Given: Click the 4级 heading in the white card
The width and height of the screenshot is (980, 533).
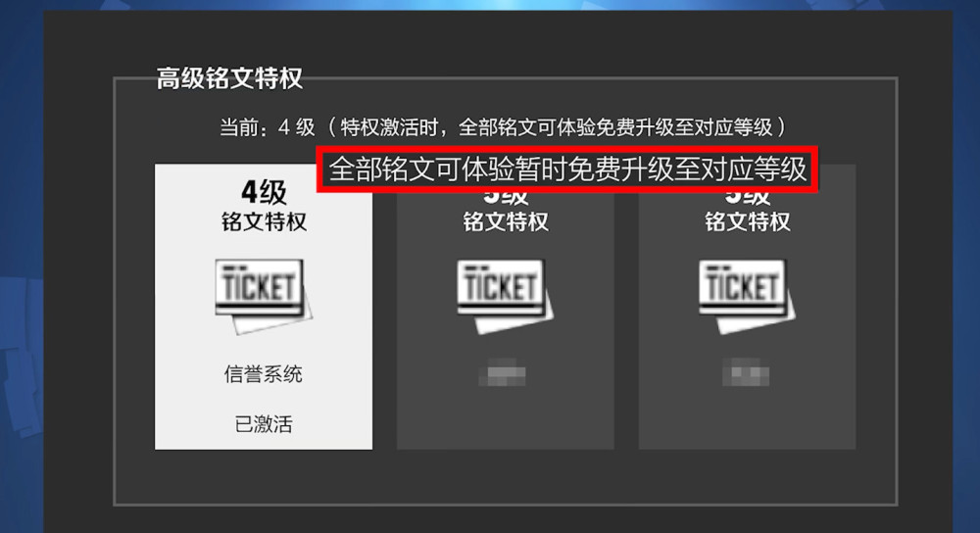Looking at the screenshot, I should [x=264, y=192].
